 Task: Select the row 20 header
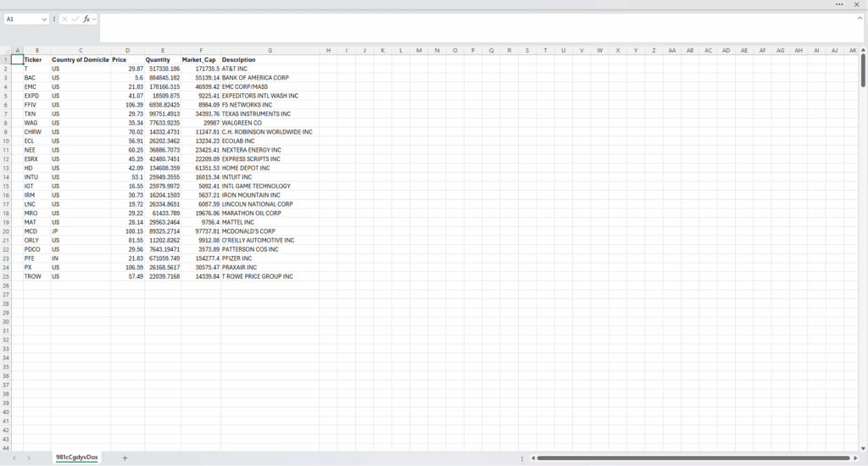5,231
